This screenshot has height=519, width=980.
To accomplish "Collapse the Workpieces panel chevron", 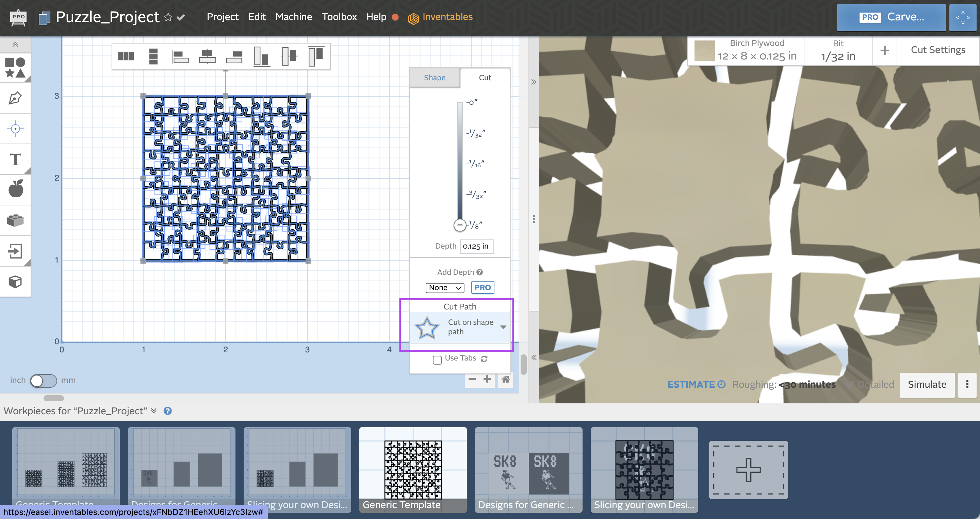I will (154, 411).
